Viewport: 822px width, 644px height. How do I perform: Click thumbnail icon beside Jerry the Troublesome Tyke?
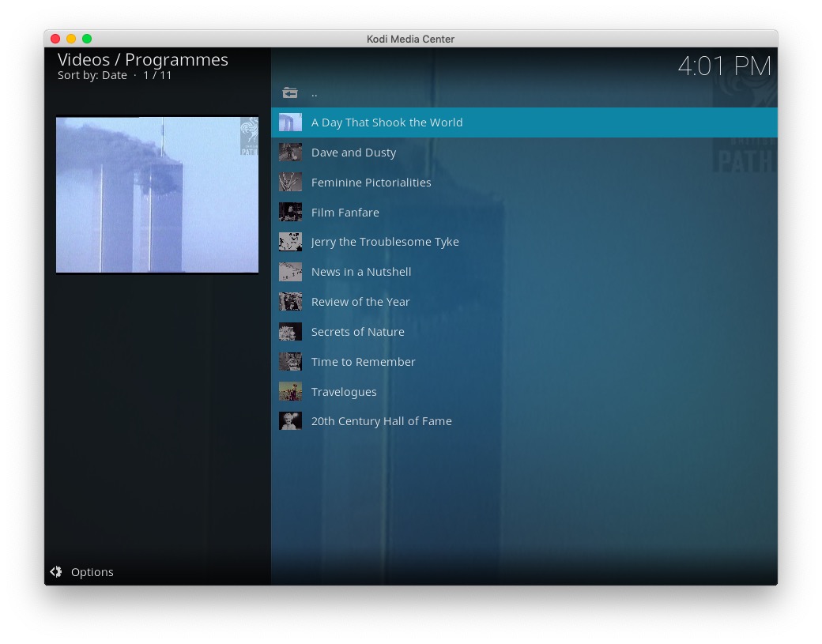[290, 242]
